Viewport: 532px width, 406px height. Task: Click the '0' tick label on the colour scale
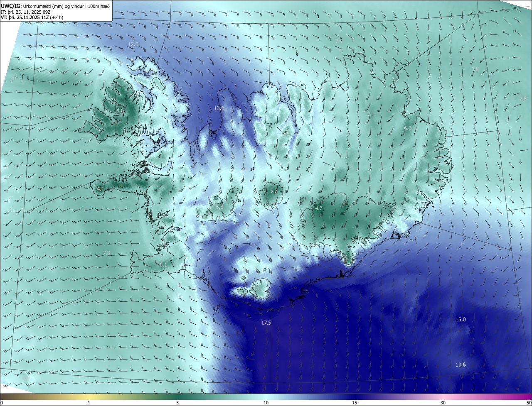[x=2, y=403]
